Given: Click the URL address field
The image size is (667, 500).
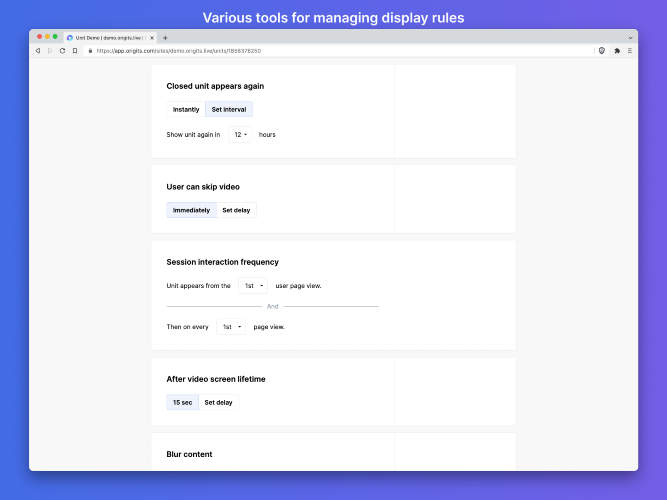Looking at the screenshot, I should [x=340, y=51].
